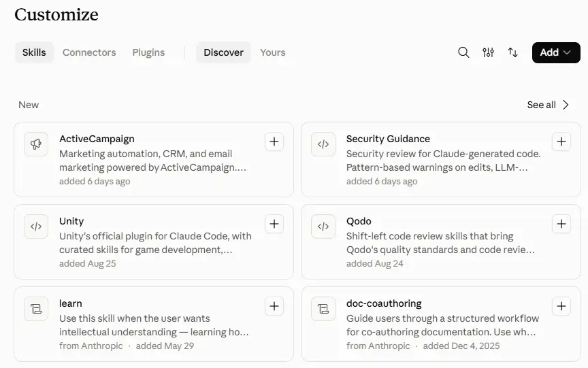Click the ActiveCampaign marketing automation description
The width and height of the screenshot is (588, 368).
(153, 161)
